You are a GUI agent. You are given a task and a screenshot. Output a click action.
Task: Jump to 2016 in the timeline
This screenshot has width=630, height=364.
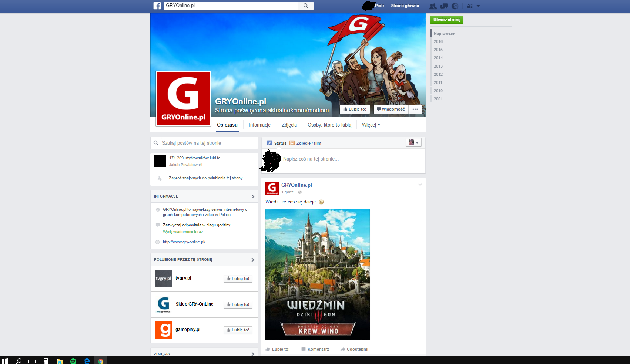[438, 41]
